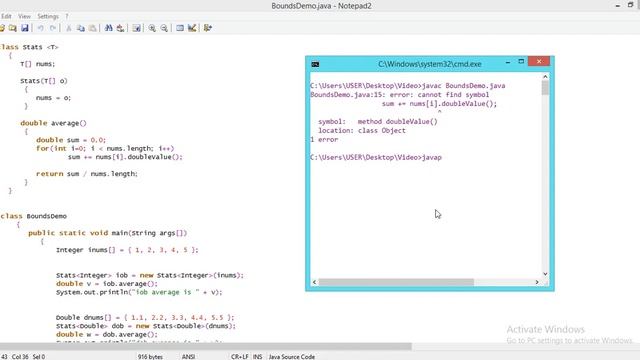
Task: Click the 'class BoundsDemo' line
Action: pos(33,216)
